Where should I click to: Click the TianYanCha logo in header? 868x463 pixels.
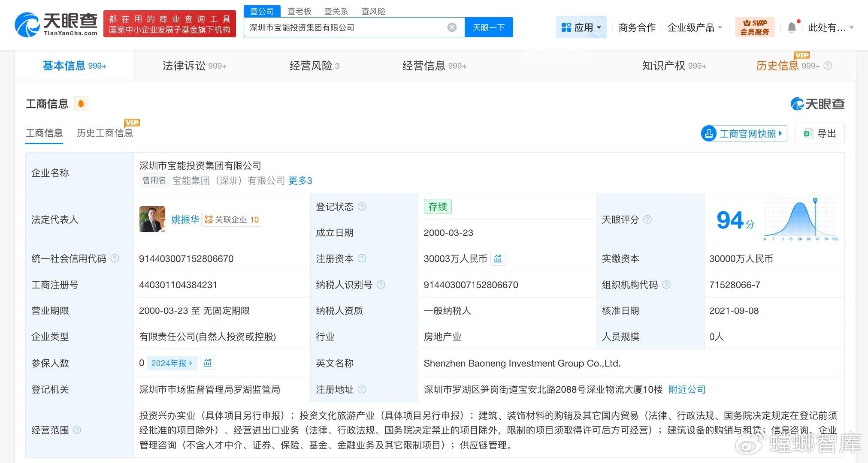click(56, 24)
